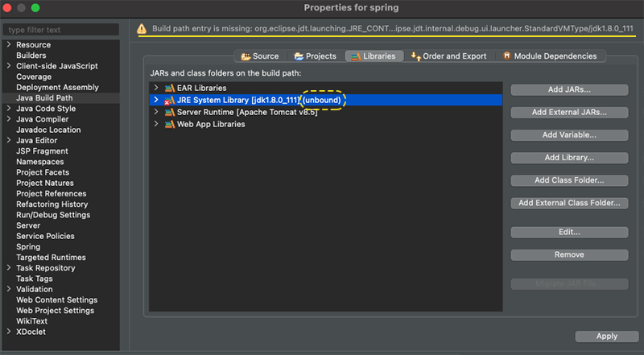The width and height of the screenshot is (644, 355).
Task: Select Server Runtime [Apache Tomcat v8.5] row
Action: point(326,112)
